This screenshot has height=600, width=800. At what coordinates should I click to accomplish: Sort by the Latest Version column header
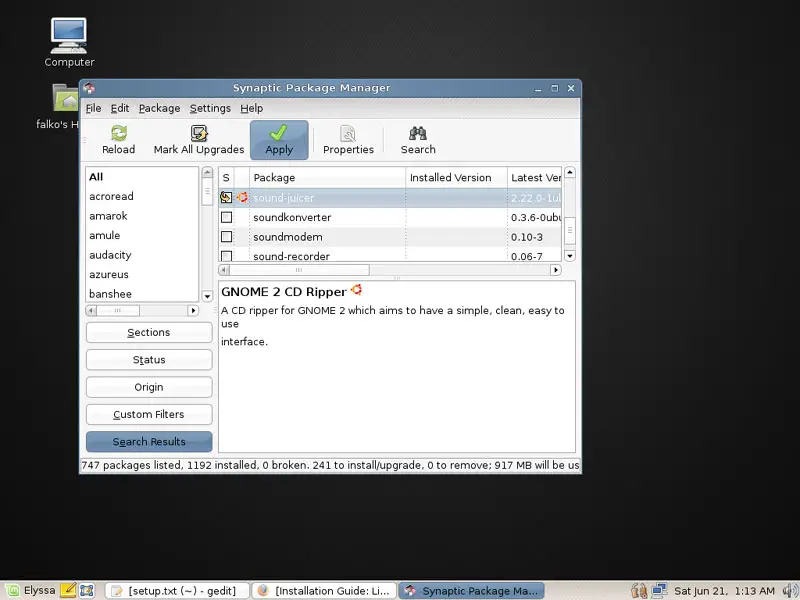534,178
